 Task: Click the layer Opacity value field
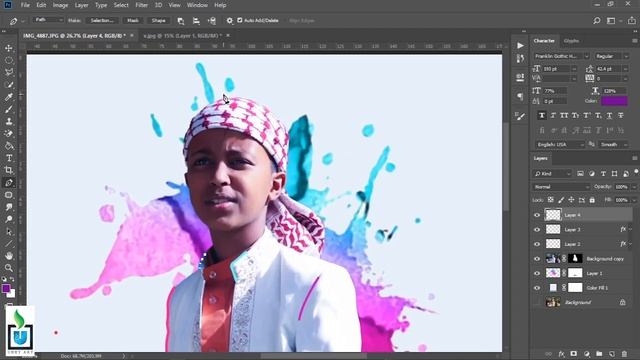621,187
